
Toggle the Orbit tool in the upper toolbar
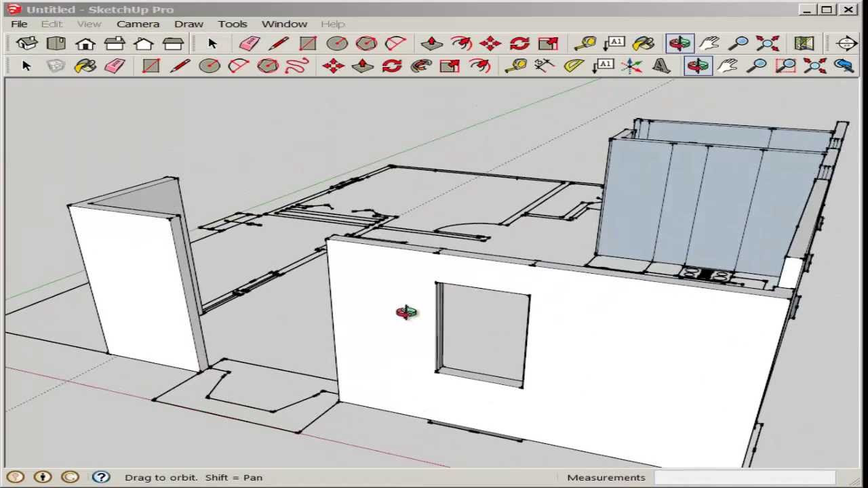click(x=679, y=43)
